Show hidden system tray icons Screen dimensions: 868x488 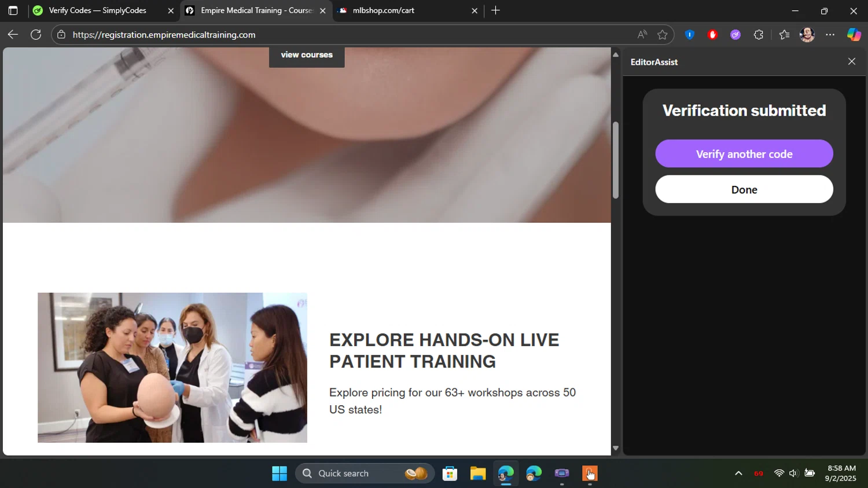[x=738, y=474]
